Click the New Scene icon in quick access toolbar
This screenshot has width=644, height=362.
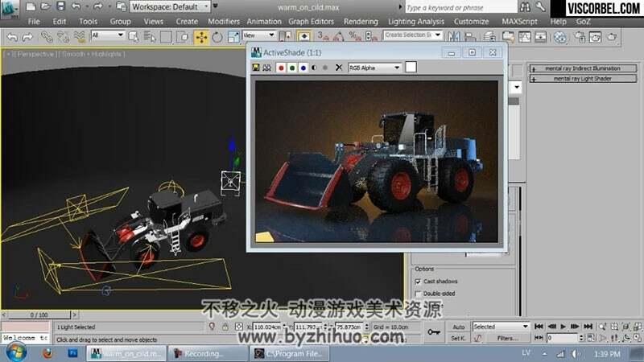pos(31,6)
